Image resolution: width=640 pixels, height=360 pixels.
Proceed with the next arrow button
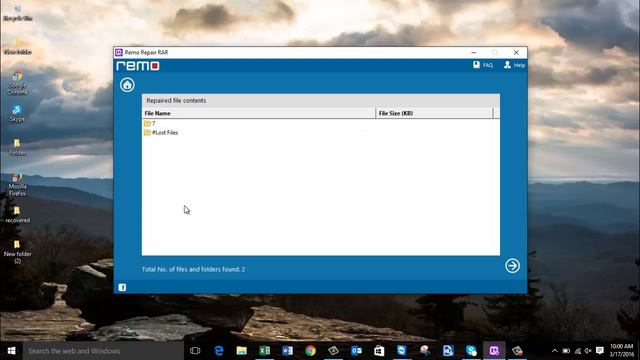[512, 266]
